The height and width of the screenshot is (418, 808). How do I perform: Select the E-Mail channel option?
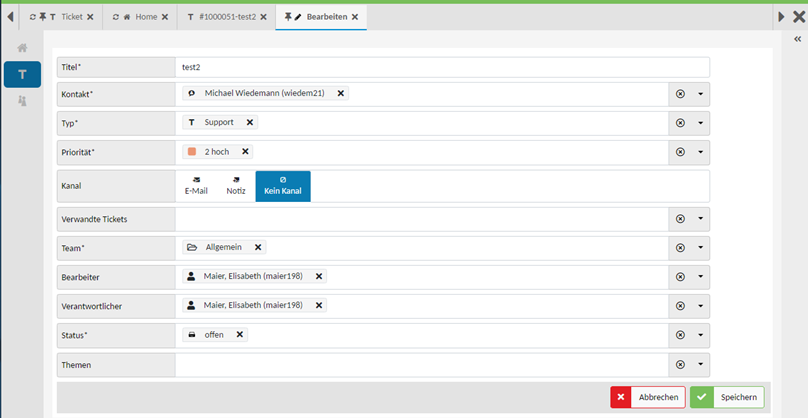click(x=196, y=186)
